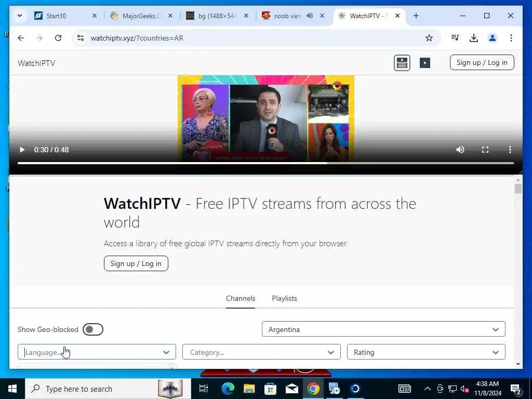This screenshot has height=399, width=532.
Task: Bookmark this page with the star icon
Action: click(429, 38)
